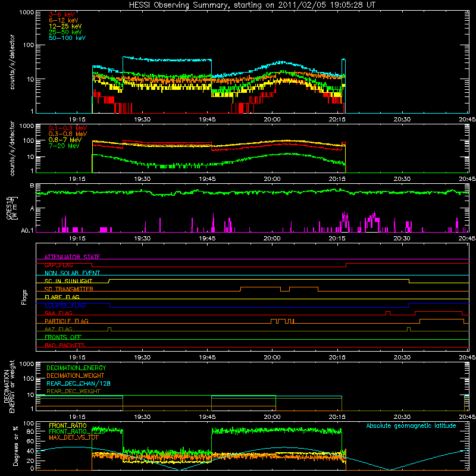Click the Degrees or % axis title
Screen dimensions: 476x476
tap(15, 446)
